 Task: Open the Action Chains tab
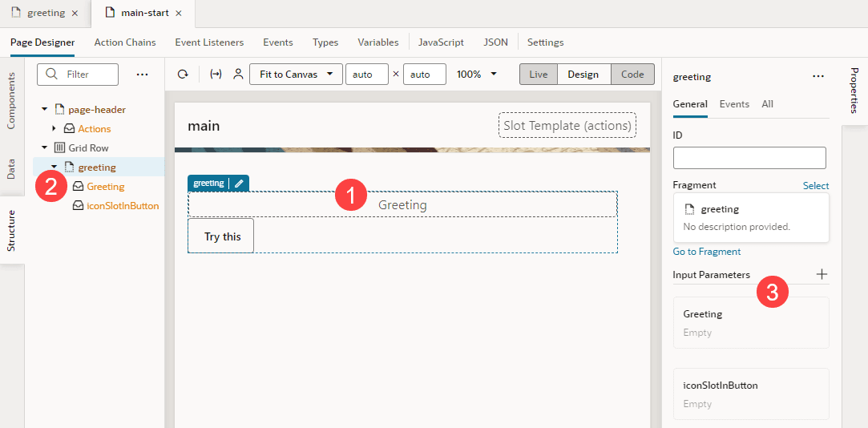pyautogui.click(x=125, y=42)
